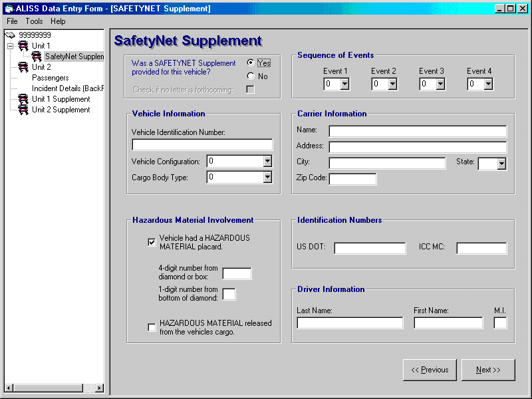Click the case 99999999 root icon

tap(10, 35)
